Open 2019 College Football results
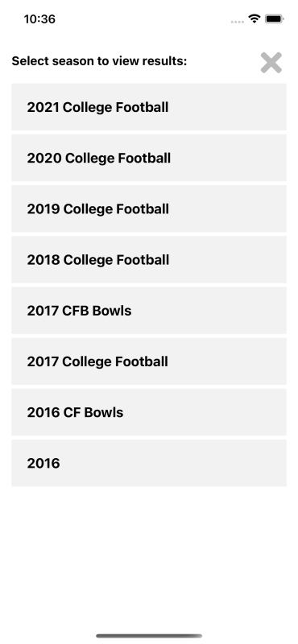This screenshot has width=298, height=644. (149, 208)
